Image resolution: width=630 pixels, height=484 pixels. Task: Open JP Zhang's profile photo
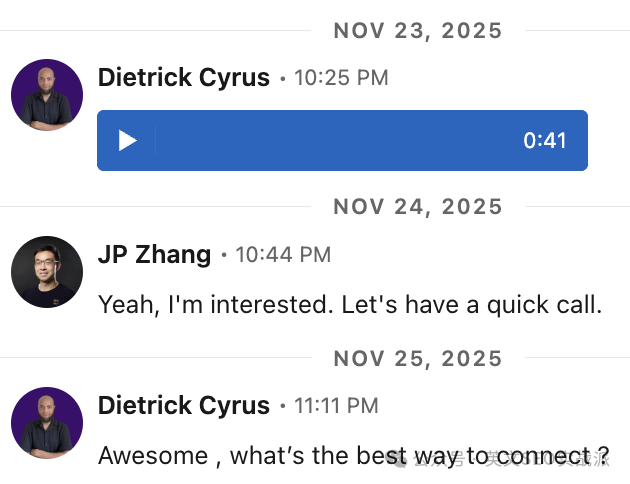[47, 272]
